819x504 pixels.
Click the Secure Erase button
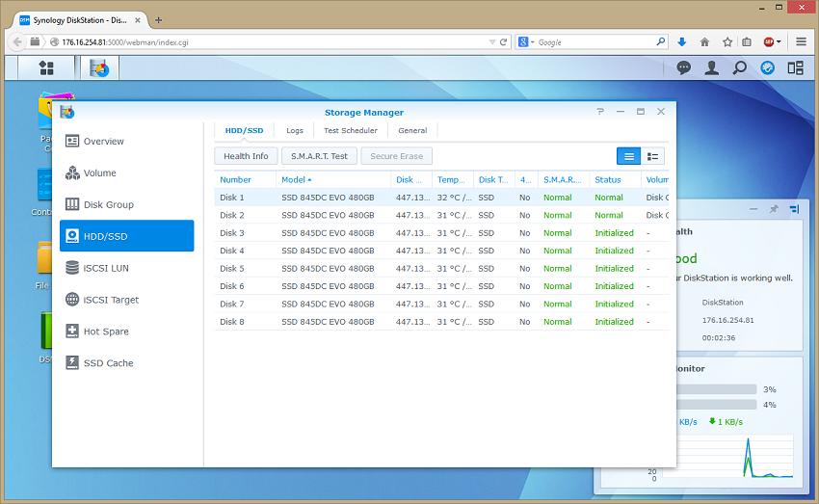(x=396, y=156)
